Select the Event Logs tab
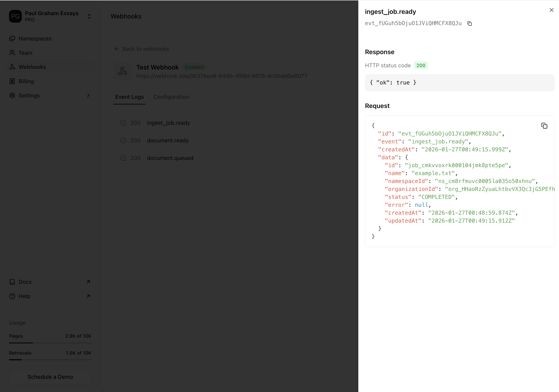 tap(129, 97)
